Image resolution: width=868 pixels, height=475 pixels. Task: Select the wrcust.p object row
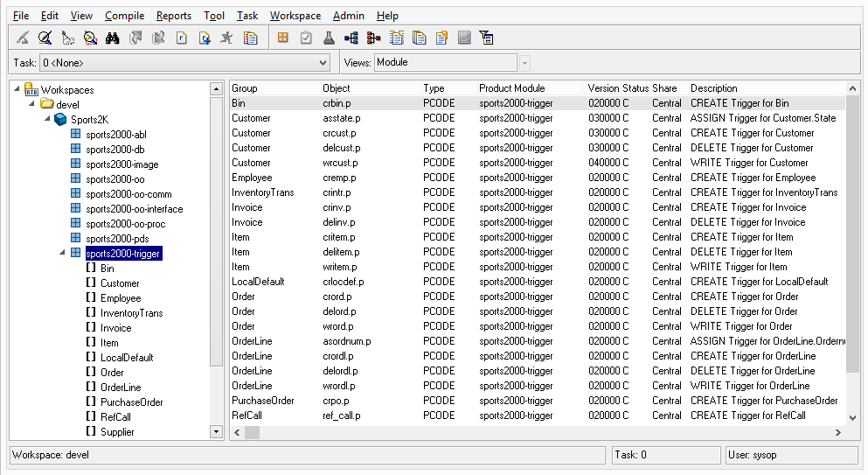(538, 163)
